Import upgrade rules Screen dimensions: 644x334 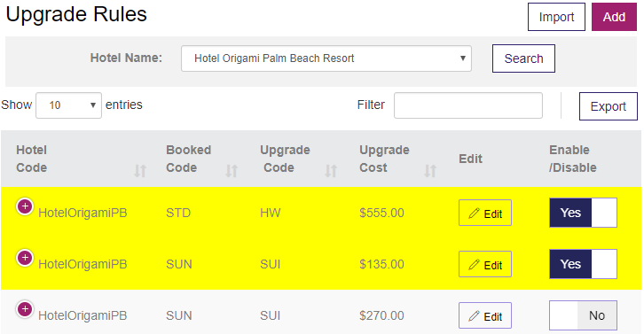[556, 17]
